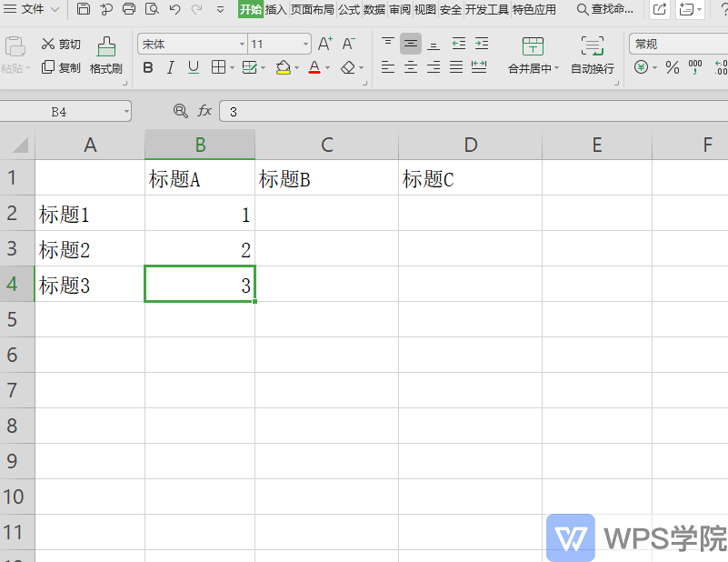Click the Copy (复制) button
This screenshot has height=562, width=728.
click(61, 67)
